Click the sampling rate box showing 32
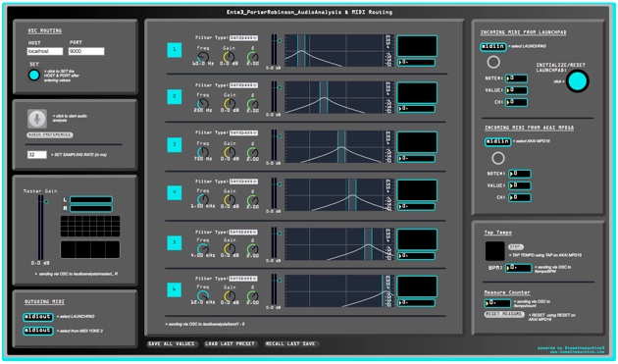This screenshot has width=618, height=364. [37, 155]
